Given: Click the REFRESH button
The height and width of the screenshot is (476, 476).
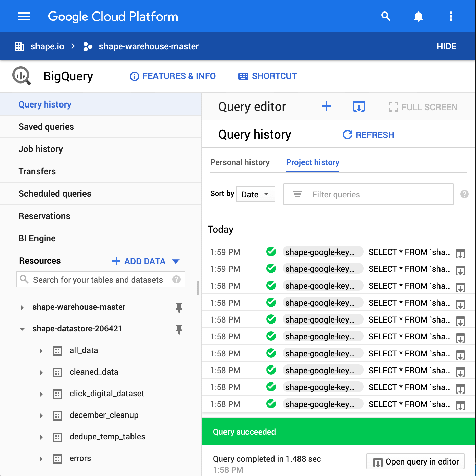Looking at the screenshot, I should 368,135.
